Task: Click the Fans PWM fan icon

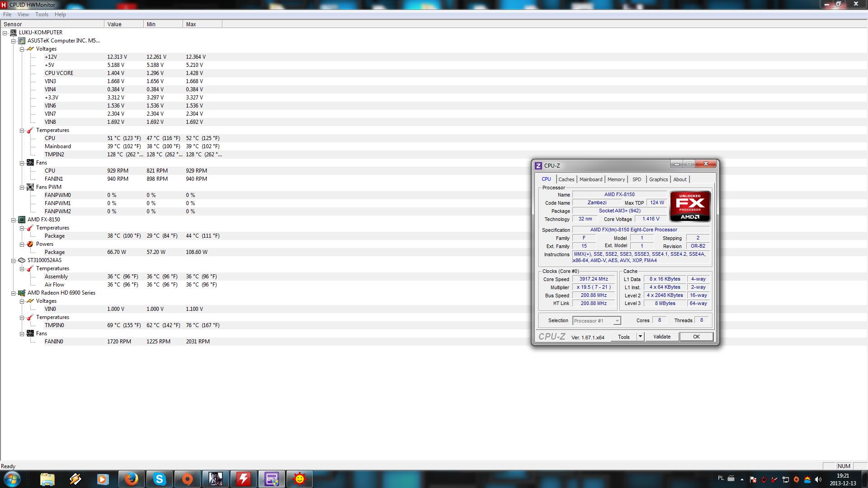Action: click(x=30, y=187)
